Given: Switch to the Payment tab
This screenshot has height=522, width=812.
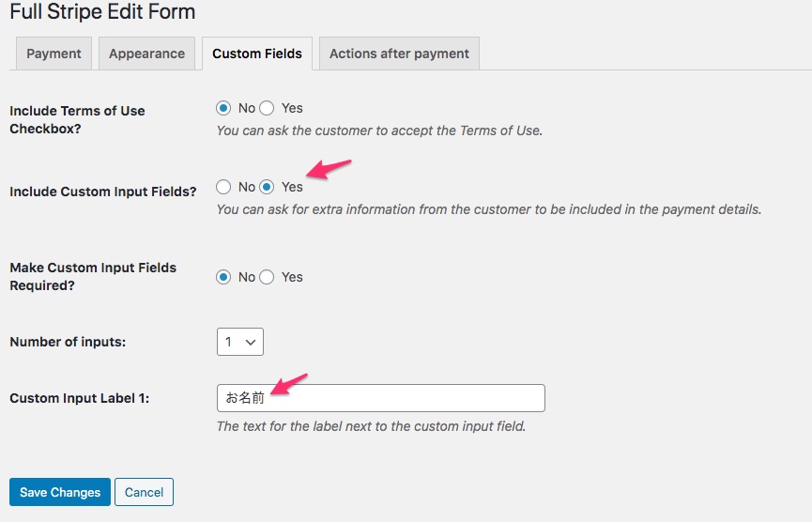Looking at the screenshot, I should tap(54, 54).
